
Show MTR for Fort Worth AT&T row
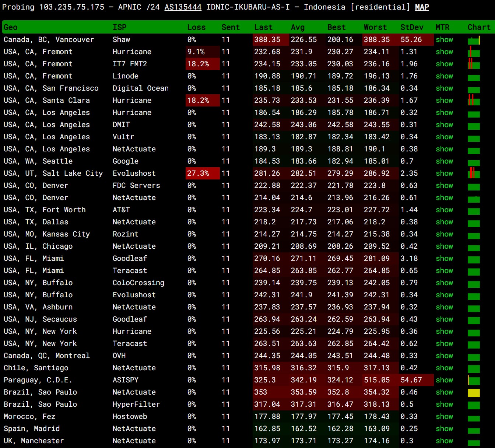pos(444,210)
